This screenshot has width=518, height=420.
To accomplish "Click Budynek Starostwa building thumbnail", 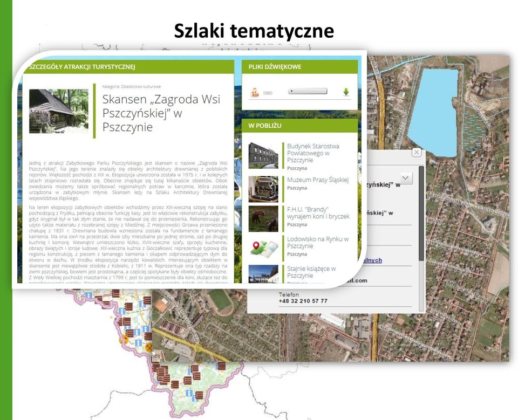I will (263, 155).
